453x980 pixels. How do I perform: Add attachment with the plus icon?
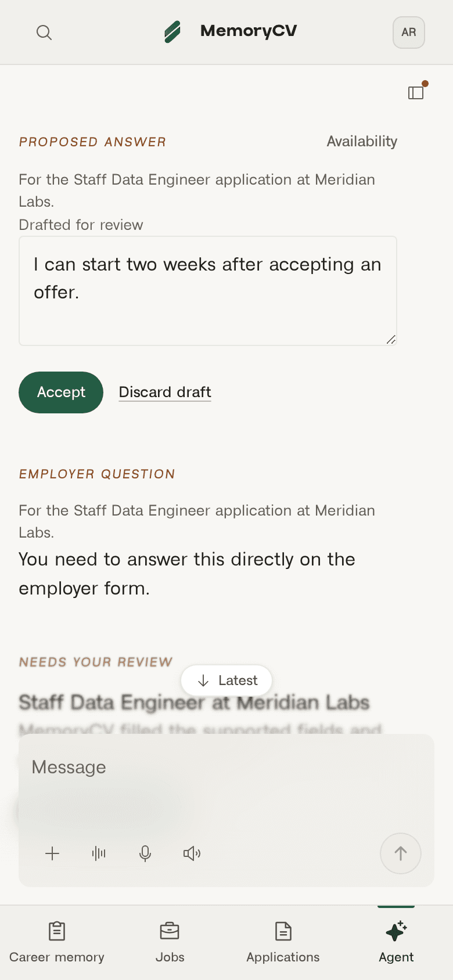pyautogui.click(x=52, y=853)
